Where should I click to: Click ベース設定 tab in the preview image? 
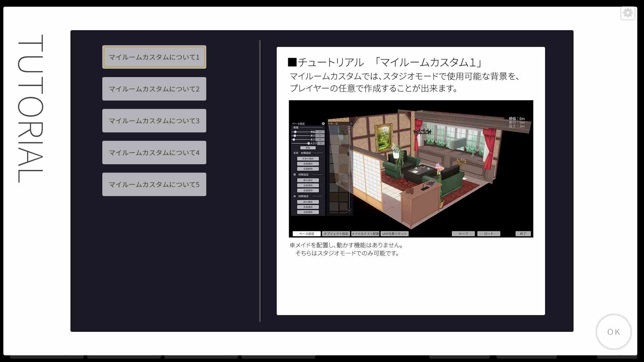pyautogui.click(x=307, y=234)
